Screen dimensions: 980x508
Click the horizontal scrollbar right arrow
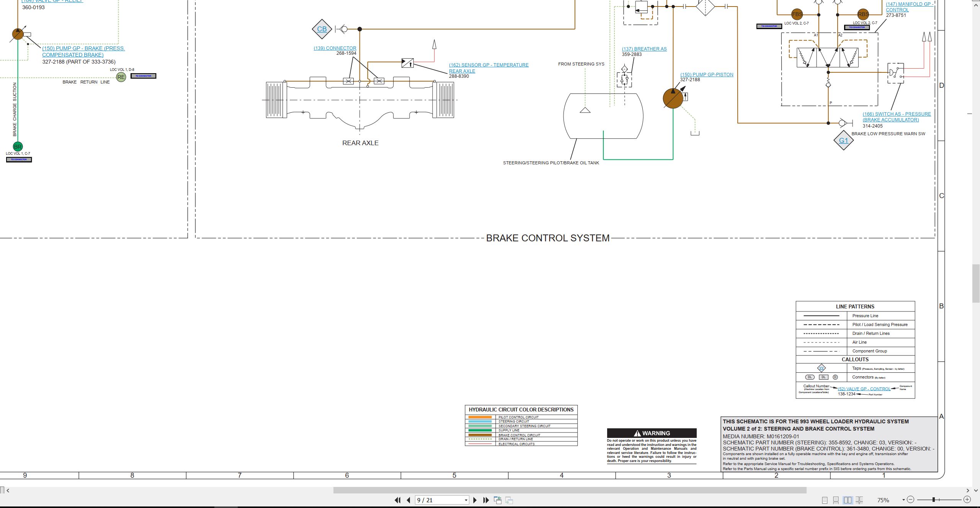click(968, 490)
